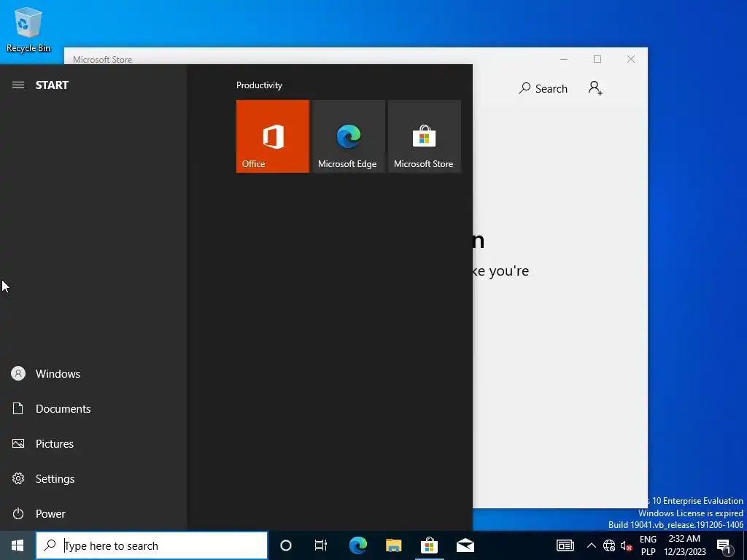Open the Windows user account entry
Viewport: 747px width, 560px height.
pyautogui.click(x=93, y=374)
